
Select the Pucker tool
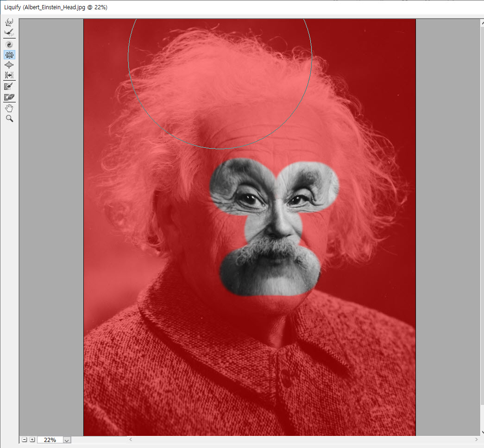pyautogui.click(x=9, y=55)
